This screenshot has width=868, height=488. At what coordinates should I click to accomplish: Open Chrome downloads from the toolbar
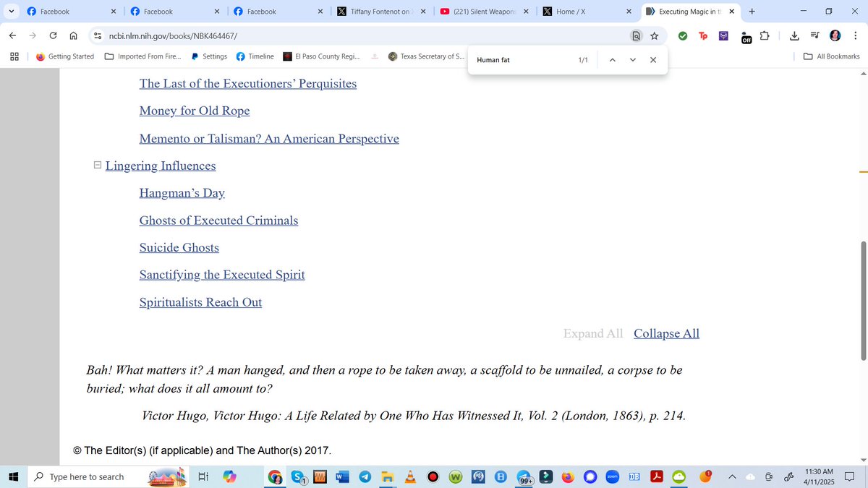point(793,35)
